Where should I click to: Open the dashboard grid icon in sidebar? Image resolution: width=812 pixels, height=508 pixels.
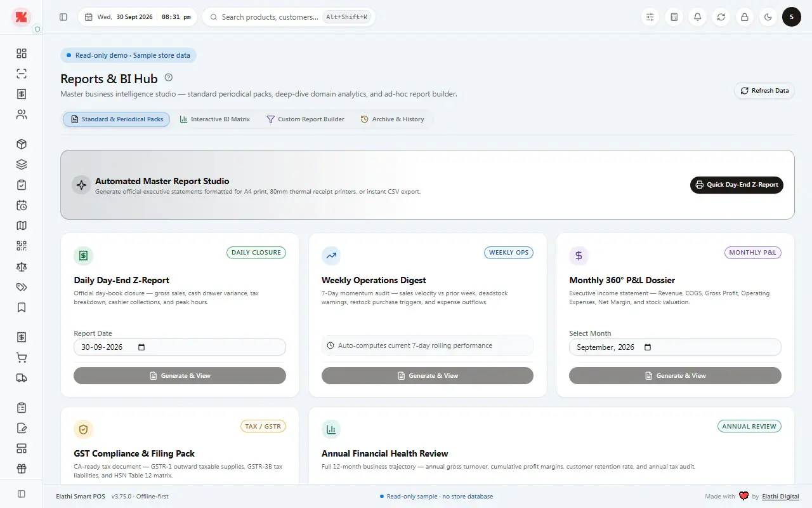(x=22, y=53)
